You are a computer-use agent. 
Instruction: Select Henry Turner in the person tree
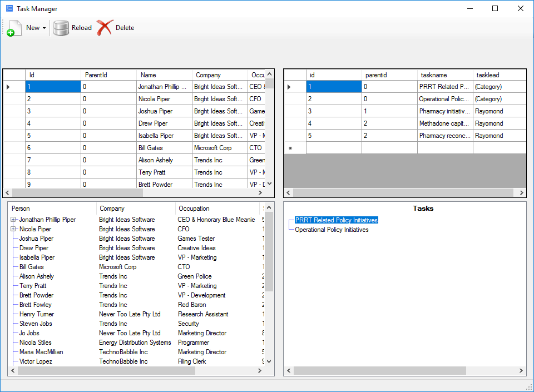(x=37, y=314)
